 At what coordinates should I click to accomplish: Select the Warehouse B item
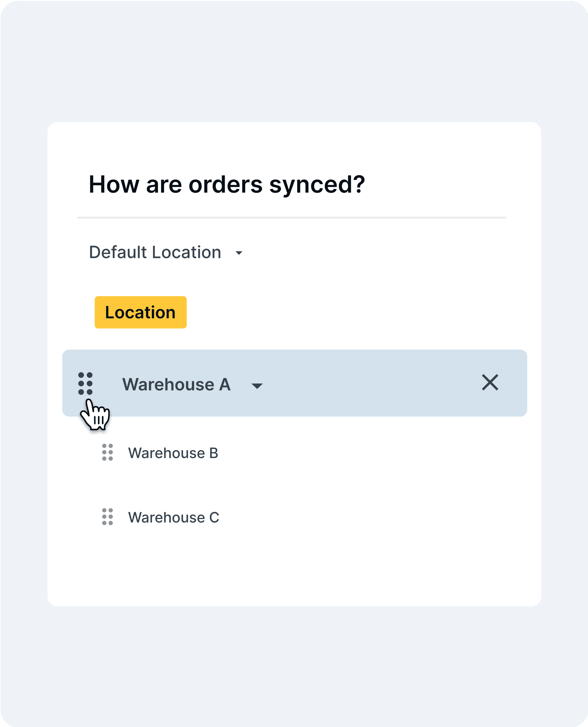coord(173,453)
